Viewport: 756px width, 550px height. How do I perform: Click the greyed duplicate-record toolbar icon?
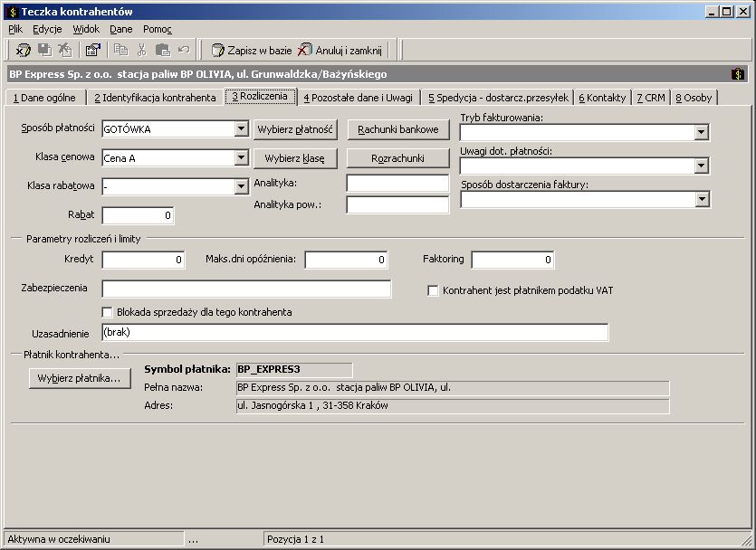pyautogui.click(x=45, y=50)
